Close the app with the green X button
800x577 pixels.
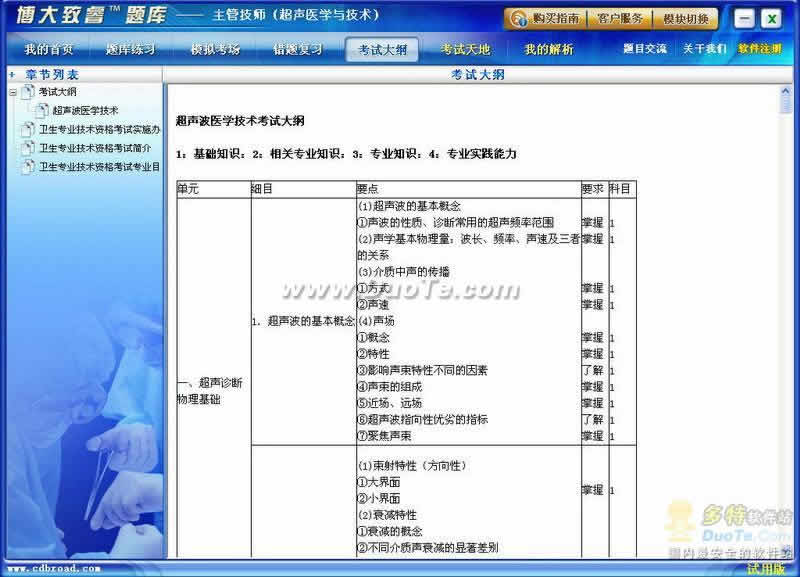770,19
